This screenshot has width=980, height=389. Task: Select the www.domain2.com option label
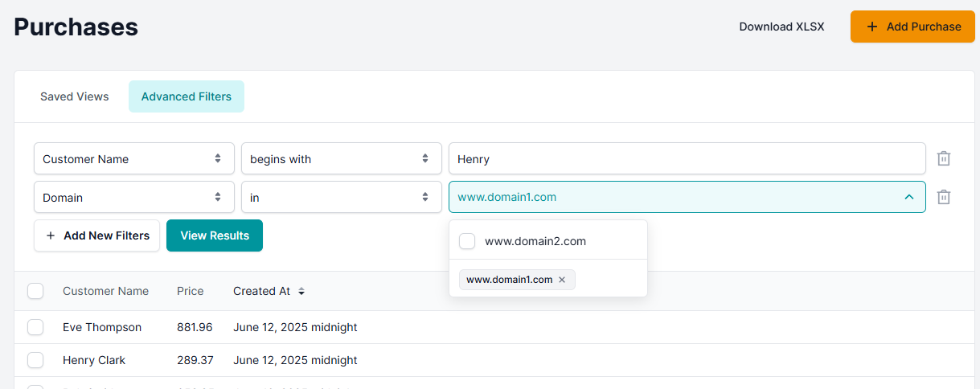[535, 241]
